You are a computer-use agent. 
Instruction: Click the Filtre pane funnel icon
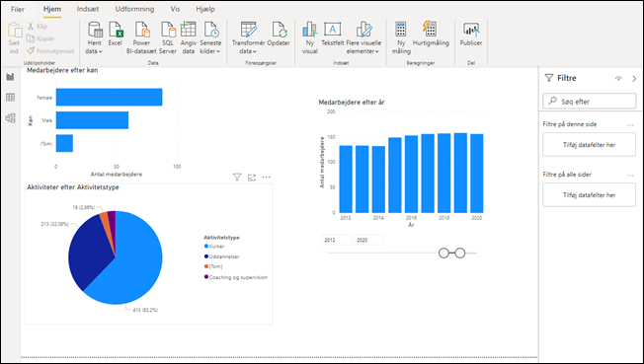click(549, 78)
